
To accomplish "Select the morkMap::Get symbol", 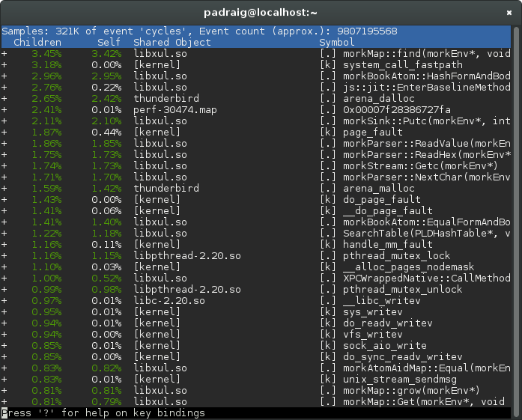I will (x=424, y=402).
